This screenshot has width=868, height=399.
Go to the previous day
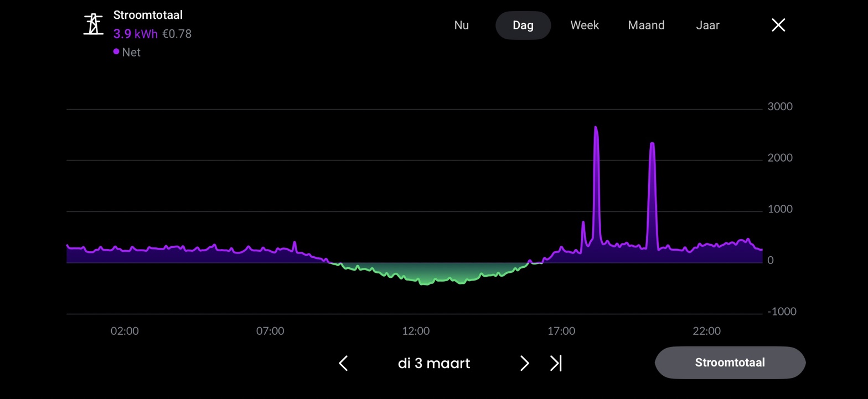tap(343, 364)
